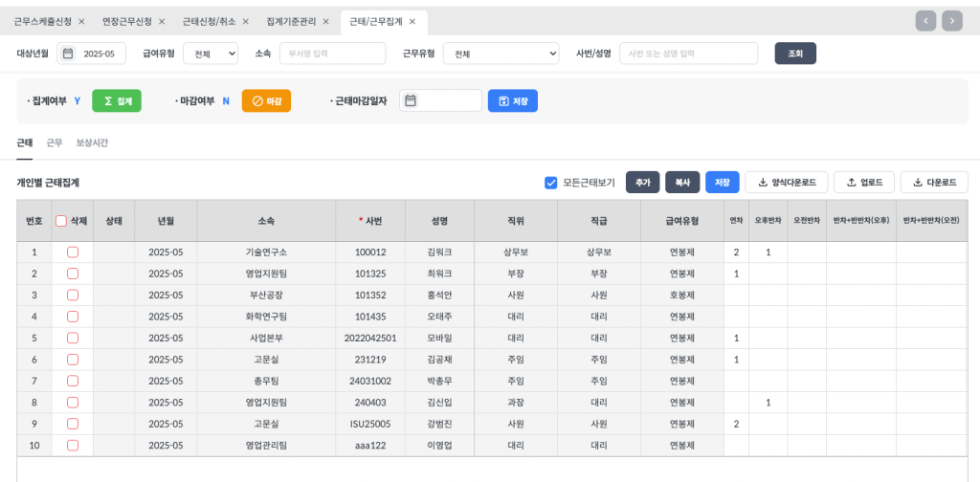This screenshot has height=482, width=980.
Task: Close the 근태신청/취소 tab
Action: point(246,22)
